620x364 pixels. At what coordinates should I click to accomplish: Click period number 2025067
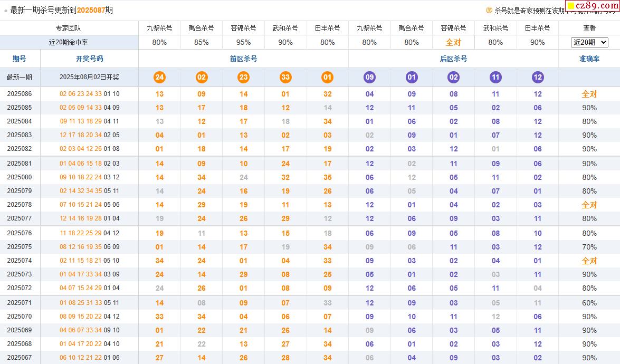tap(20, 358)
